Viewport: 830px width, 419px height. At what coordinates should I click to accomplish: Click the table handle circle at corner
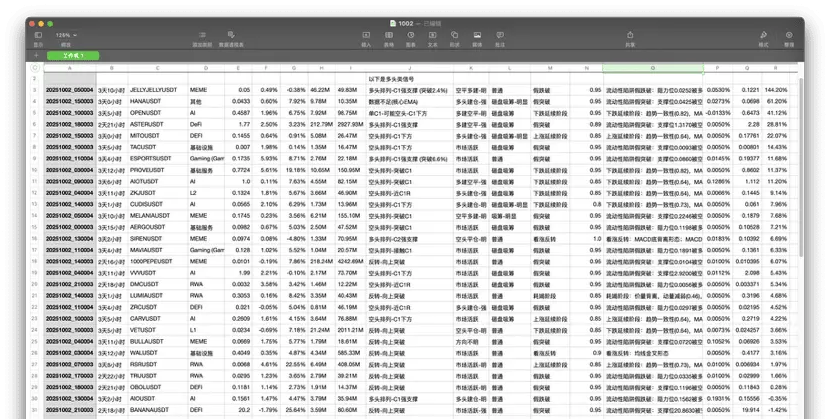35,68
